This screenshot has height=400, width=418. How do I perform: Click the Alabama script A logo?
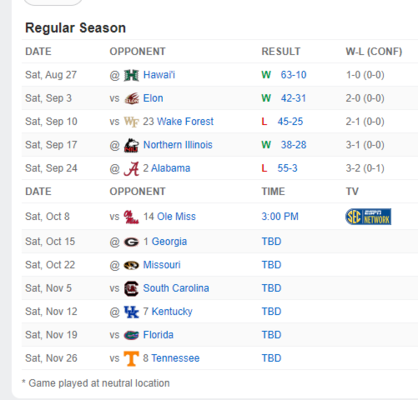131,169
